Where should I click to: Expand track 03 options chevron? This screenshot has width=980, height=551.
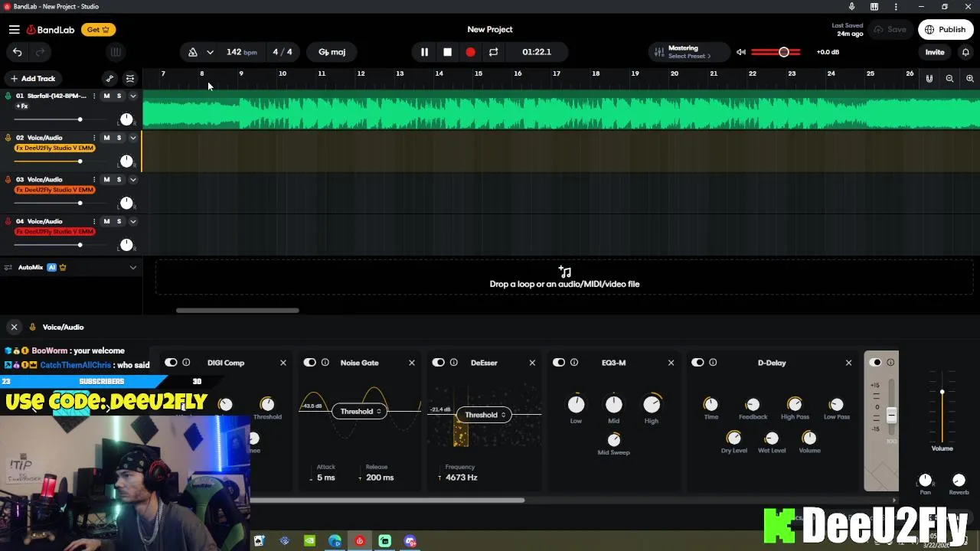pyautogui.click(x=133, y=179)
